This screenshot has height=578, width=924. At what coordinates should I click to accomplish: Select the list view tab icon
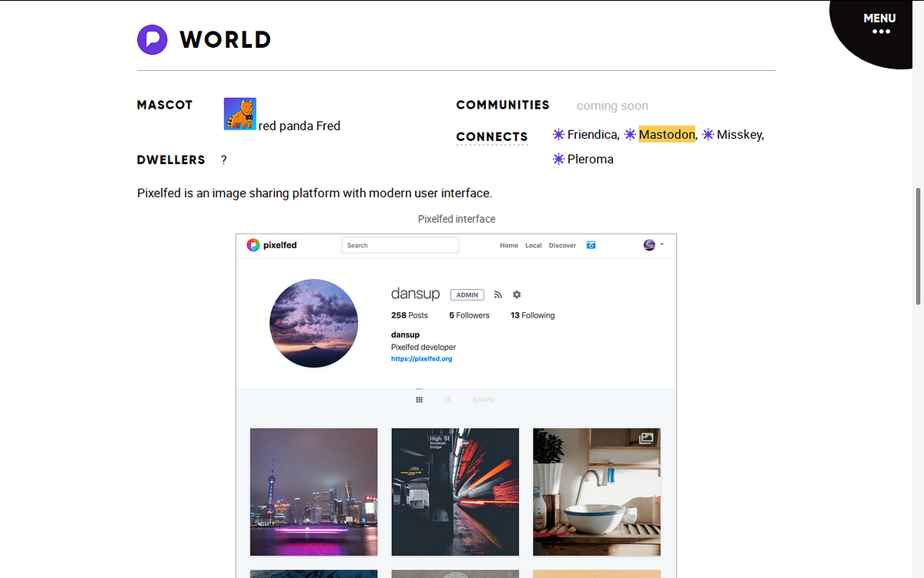point(447,400)
